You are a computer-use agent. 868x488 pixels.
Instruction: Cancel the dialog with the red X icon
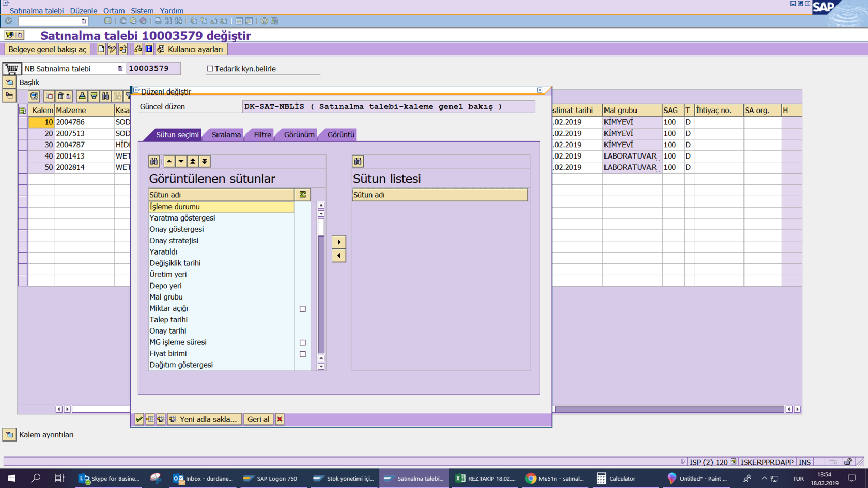tap(280, 419)
